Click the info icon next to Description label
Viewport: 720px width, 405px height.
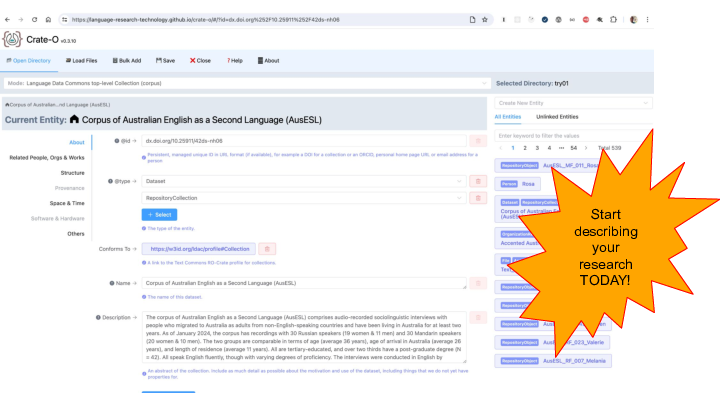click(x=98, y=317)
